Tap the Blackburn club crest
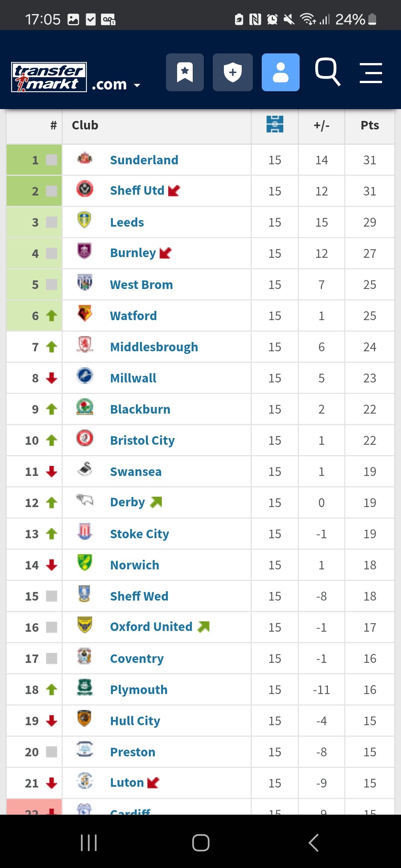The height and width of the screenshot is (868, 401). (85, 407)
